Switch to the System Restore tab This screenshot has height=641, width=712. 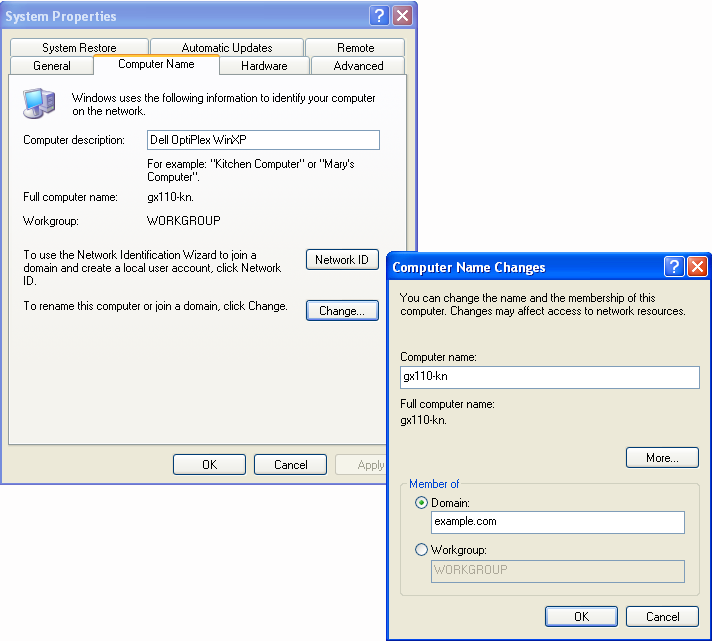coord(79,48)
